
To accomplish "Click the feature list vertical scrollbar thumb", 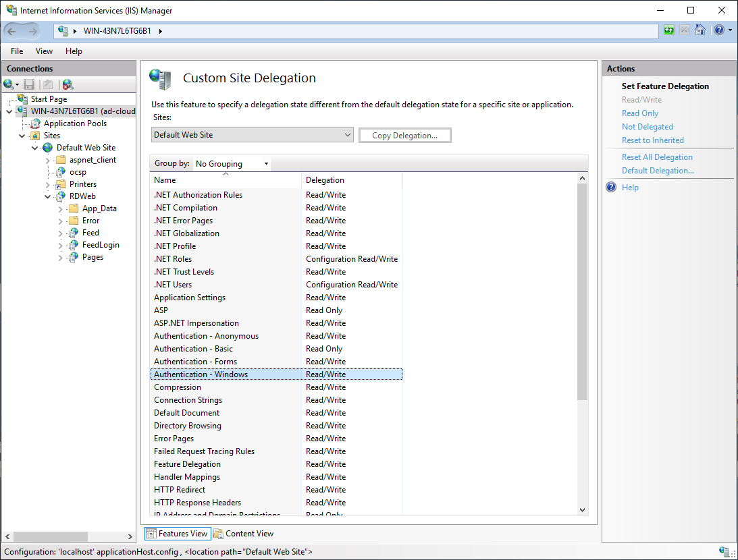I will pos(582,291).
